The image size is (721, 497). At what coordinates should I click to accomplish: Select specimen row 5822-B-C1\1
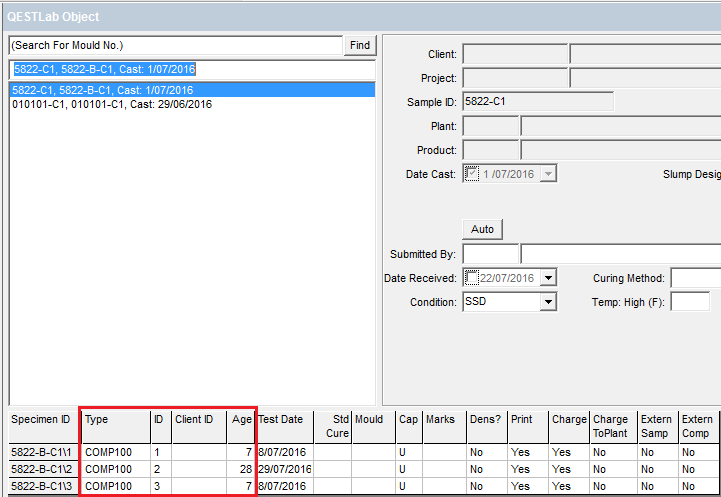[41, 453]
